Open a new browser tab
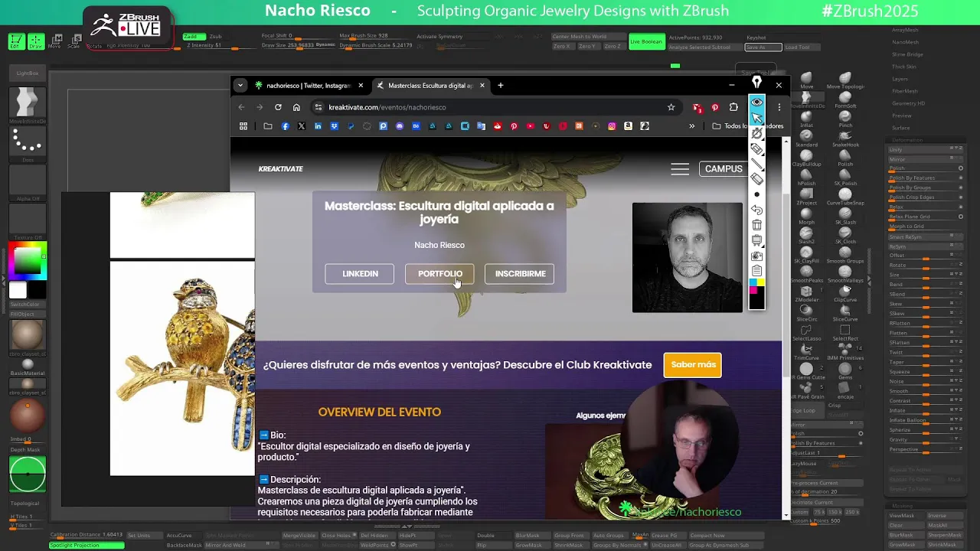Viewport: 980px width, 551px height. 501,86
